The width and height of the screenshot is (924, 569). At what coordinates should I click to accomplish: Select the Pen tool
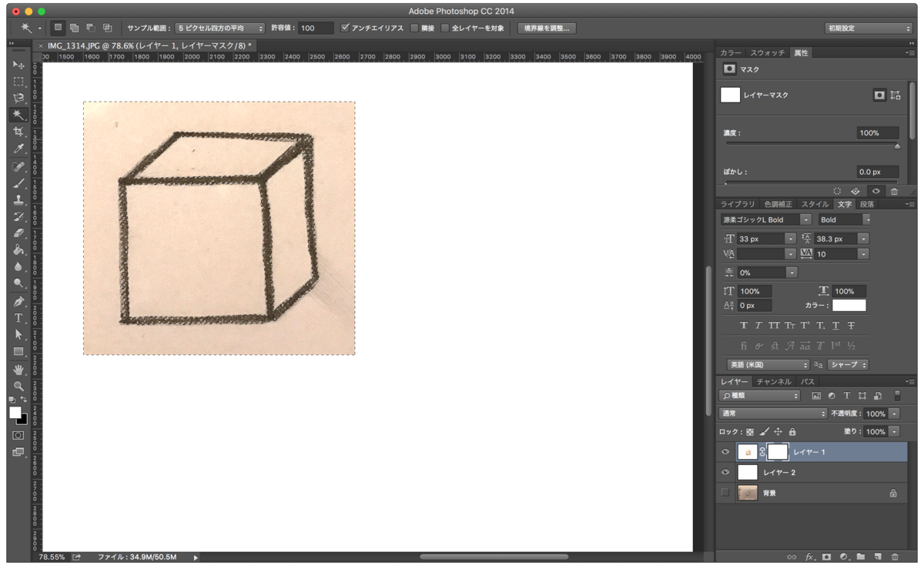click(18, 301)
